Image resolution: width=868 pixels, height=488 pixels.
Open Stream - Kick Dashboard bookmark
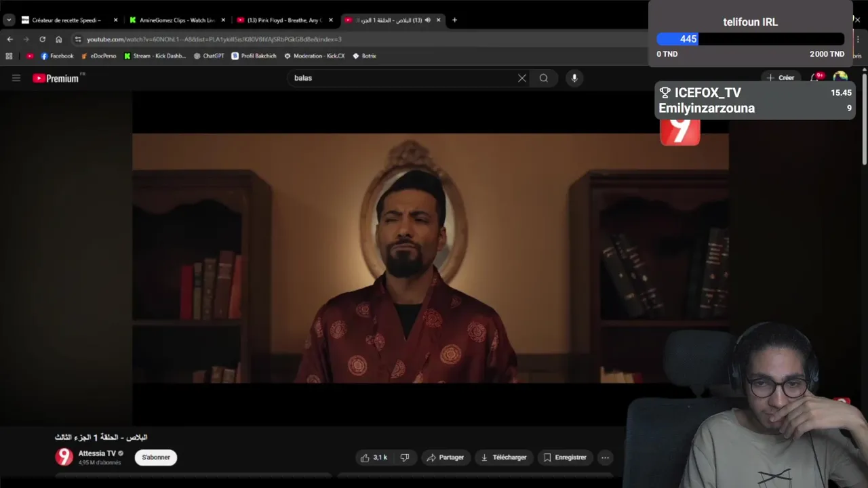coord(155,56)
